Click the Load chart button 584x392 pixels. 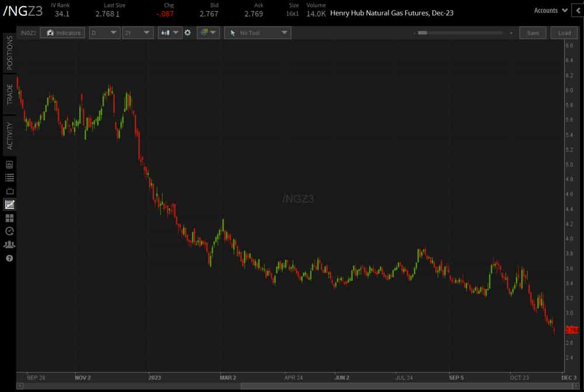click(x=564, y=33)
